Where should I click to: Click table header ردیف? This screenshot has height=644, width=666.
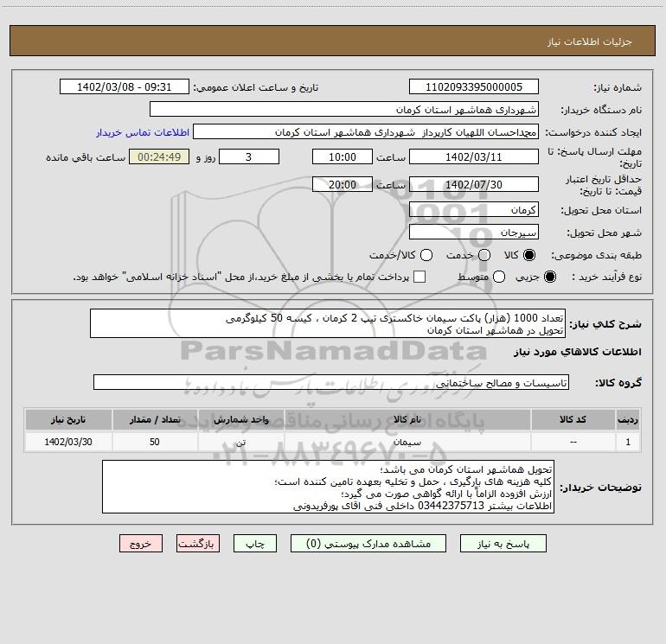tap(628, 420)
